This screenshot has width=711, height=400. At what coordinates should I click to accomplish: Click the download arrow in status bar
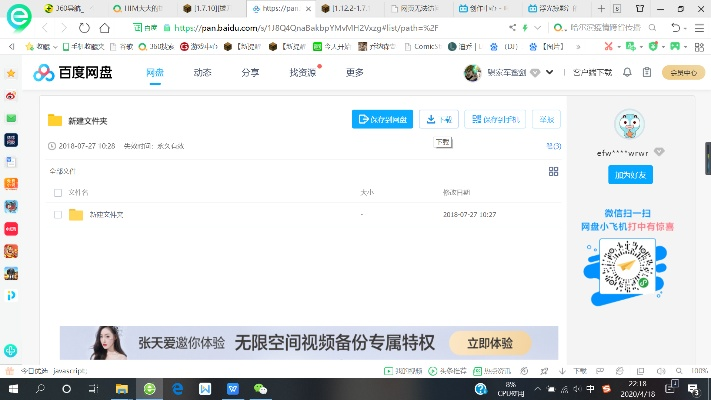point(562,371)
